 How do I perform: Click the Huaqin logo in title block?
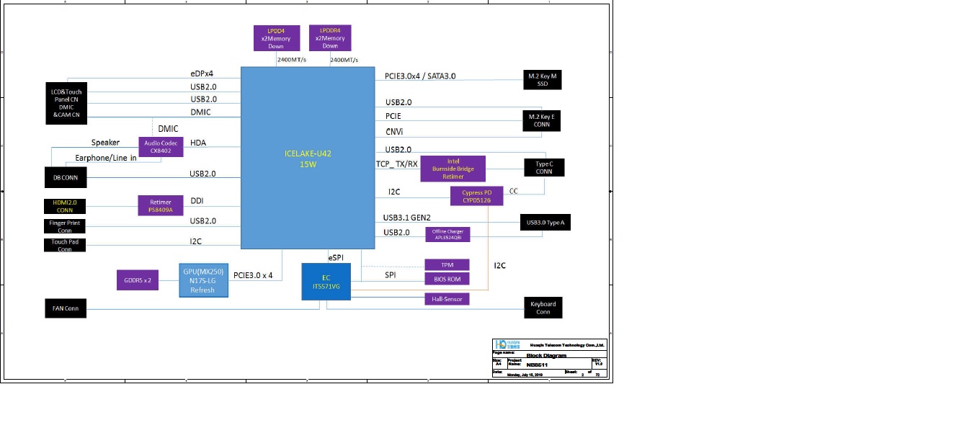pyautogui.click(x=505, y=345)
